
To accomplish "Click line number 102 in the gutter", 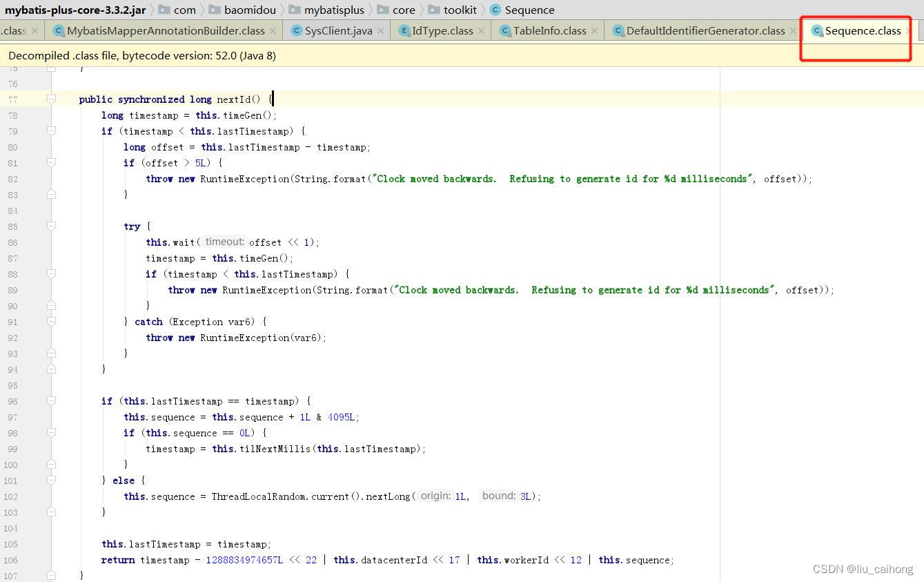I will (x=10, y=496).
